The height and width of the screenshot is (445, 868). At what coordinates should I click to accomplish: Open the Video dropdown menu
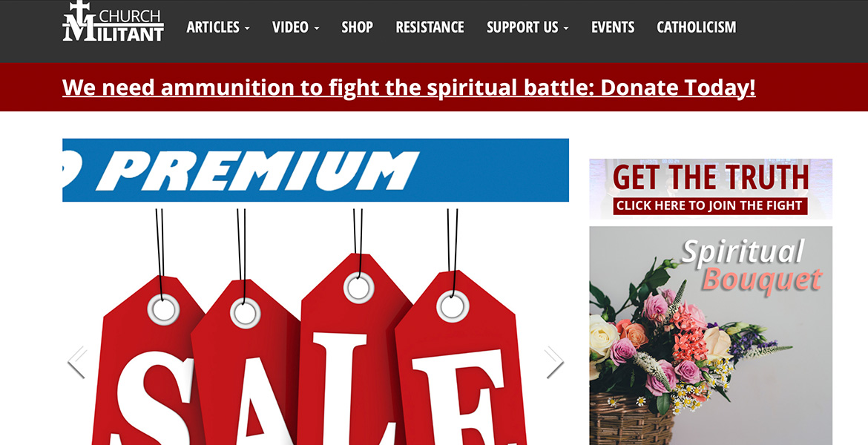coord(295,27)
